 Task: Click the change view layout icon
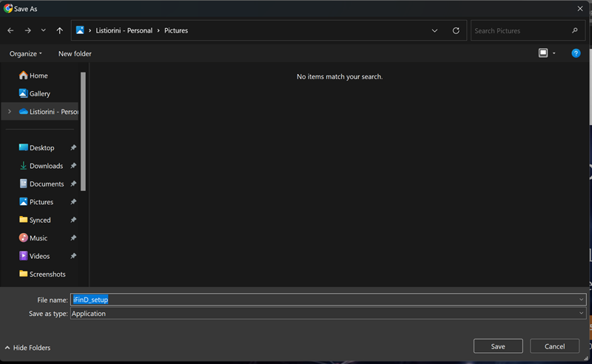coord(543,53)
